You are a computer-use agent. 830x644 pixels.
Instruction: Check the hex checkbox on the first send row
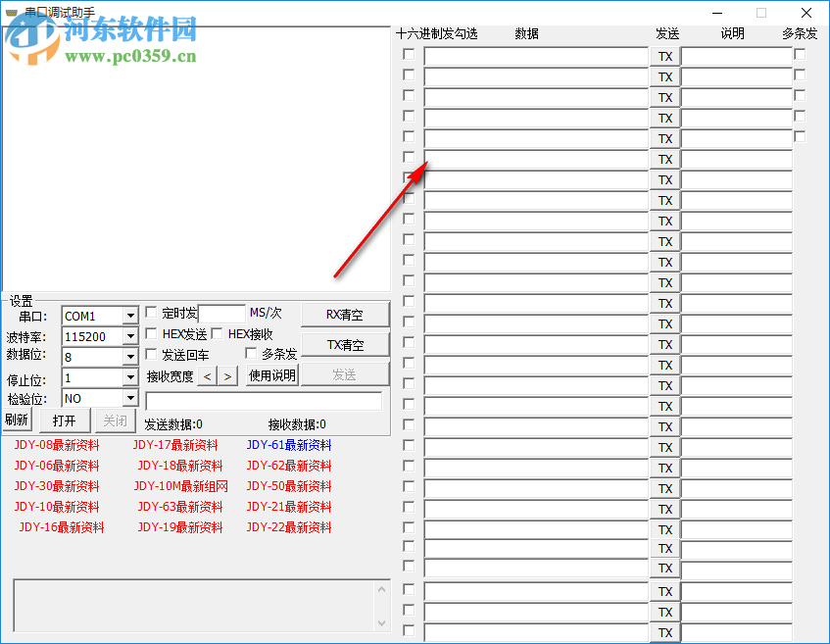tap(408, 55)
